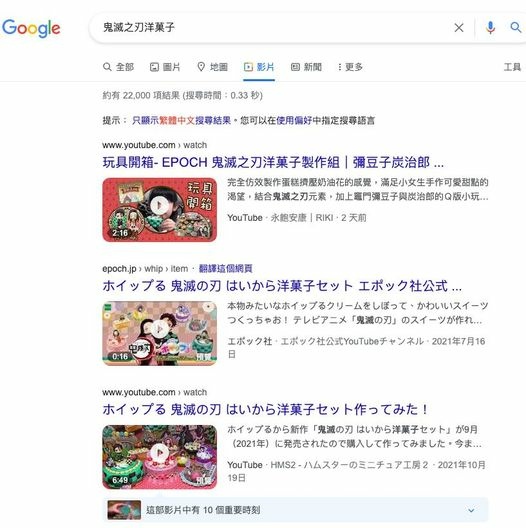Open the 工具 search tools
Screen dimensions: 526x528
coord(512,67)
